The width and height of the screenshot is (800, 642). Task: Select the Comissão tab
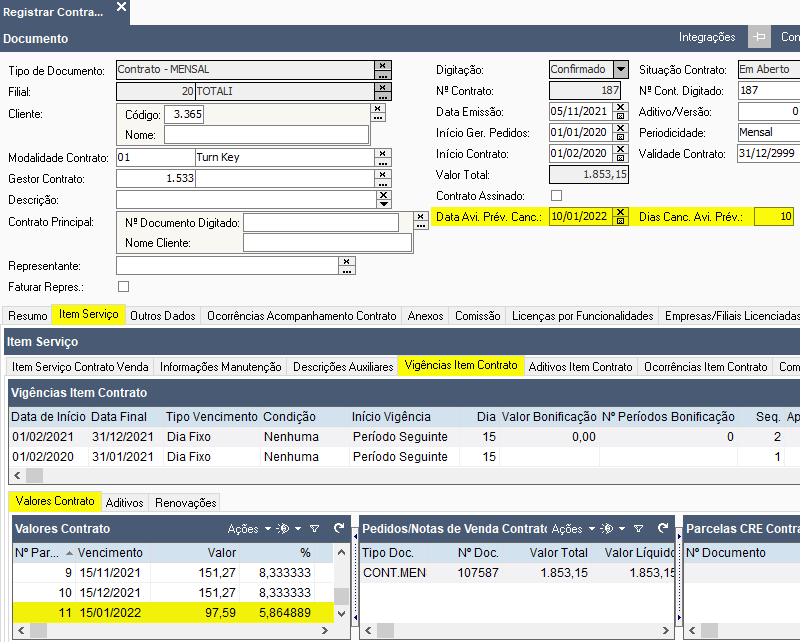(x=478, y=316)
